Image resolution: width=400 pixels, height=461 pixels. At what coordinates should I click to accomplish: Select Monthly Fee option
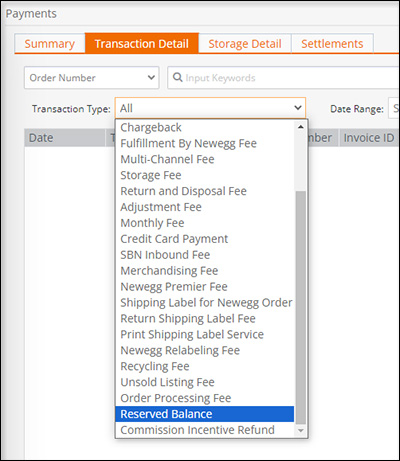point(205,223)
